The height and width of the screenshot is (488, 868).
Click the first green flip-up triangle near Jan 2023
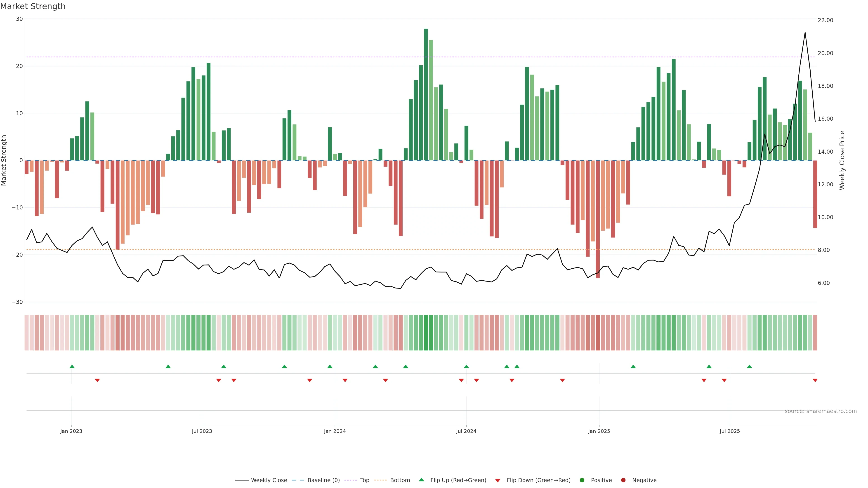point(72,366)
